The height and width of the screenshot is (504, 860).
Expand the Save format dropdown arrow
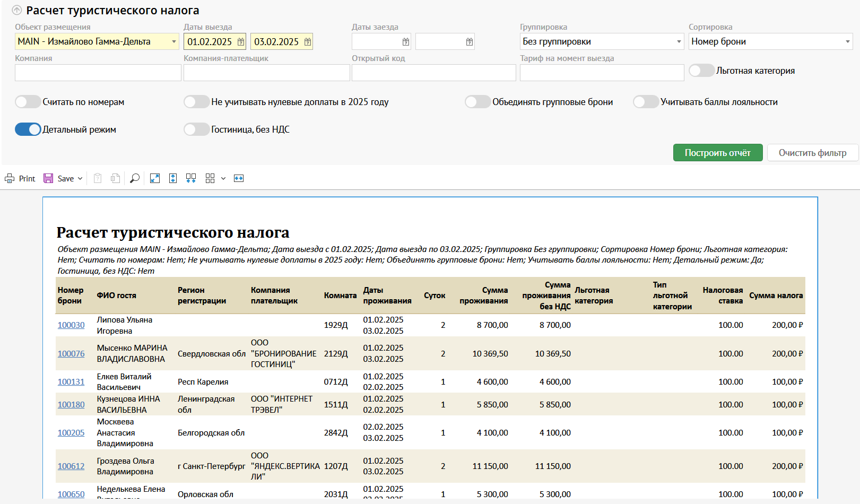pos(80,179)
